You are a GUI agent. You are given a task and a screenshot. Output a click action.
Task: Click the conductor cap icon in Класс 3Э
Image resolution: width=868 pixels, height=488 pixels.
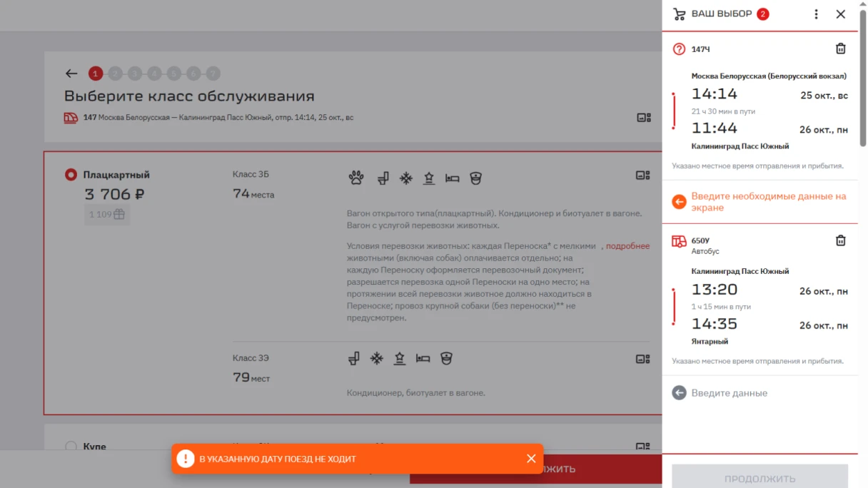[x=446, y=358]
